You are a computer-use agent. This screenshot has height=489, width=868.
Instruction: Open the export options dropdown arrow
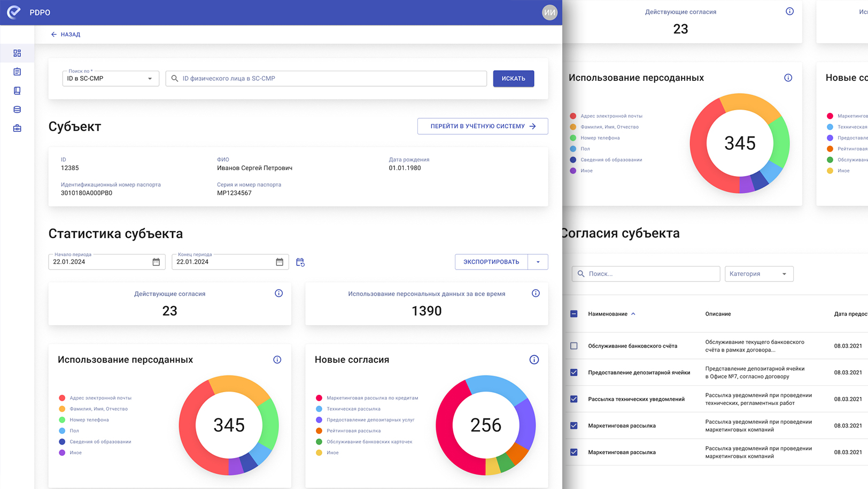pos(538,262)
